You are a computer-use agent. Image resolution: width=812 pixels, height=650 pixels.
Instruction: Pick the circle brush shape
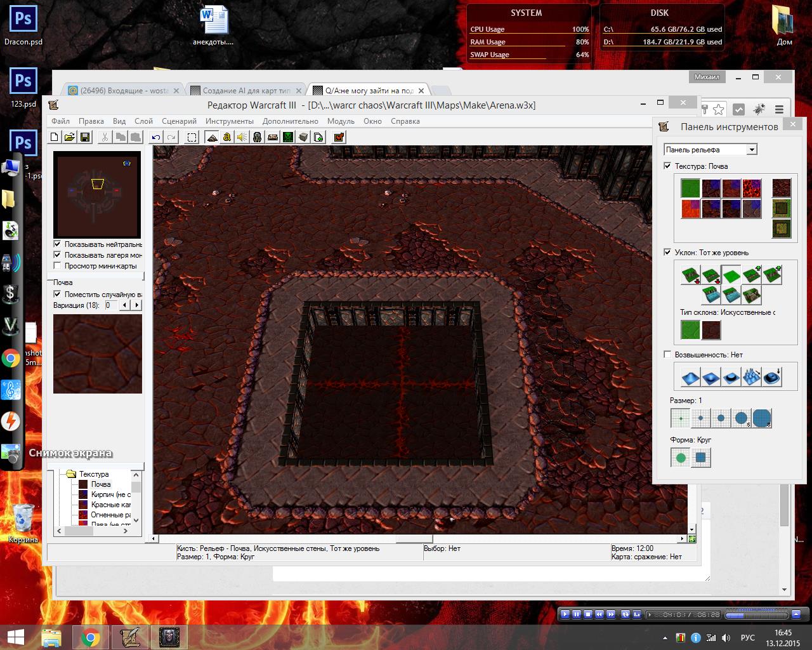(681, 457)
